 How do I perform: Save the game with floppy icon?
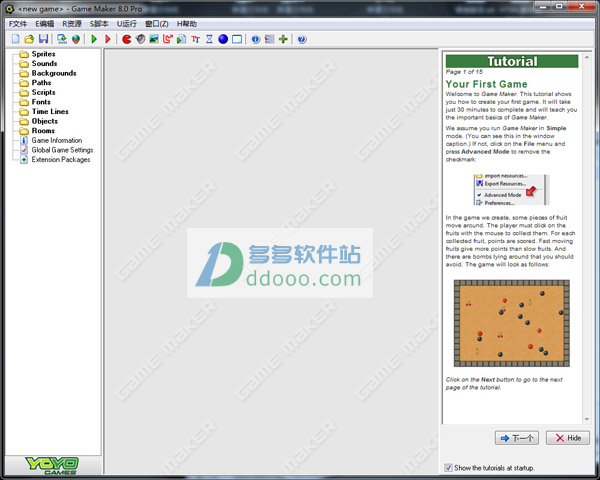click(x=43, y=39)
